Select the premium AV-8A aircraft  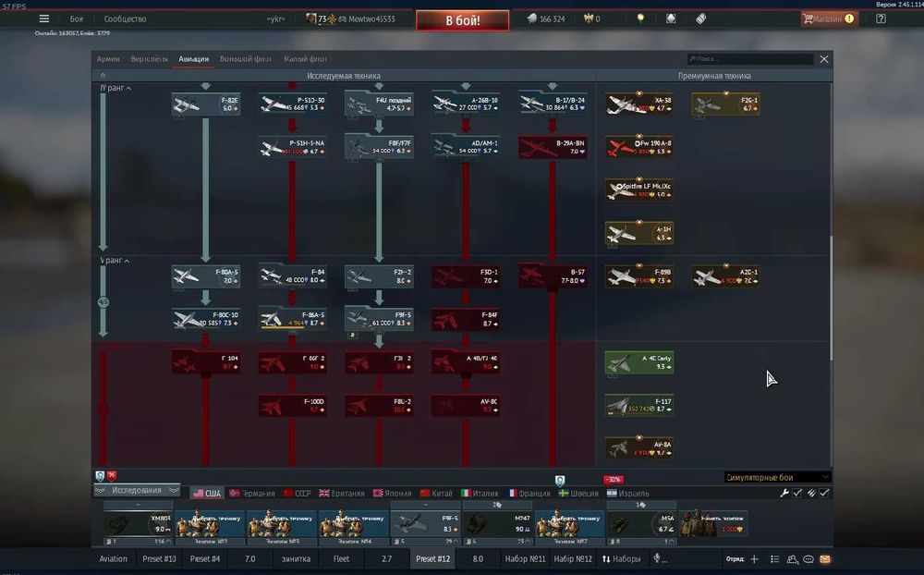pyautogui.click(x=639, y=448)
